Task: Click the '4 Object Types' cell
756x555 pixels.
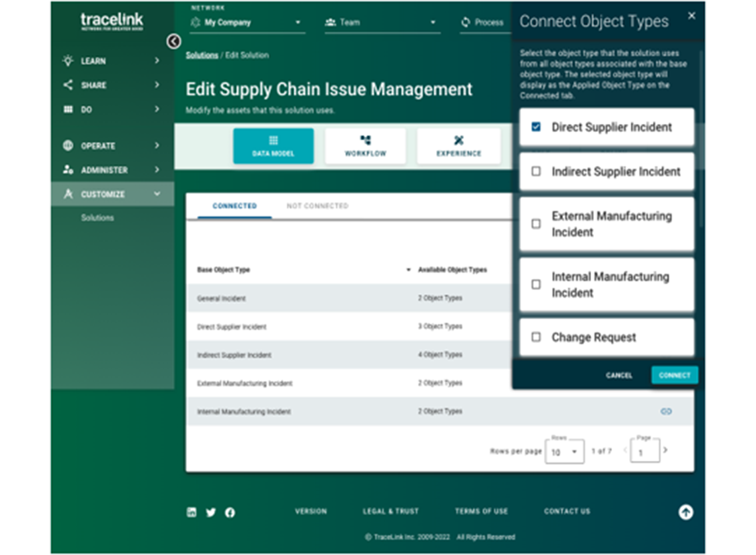Action: point(440,354)
